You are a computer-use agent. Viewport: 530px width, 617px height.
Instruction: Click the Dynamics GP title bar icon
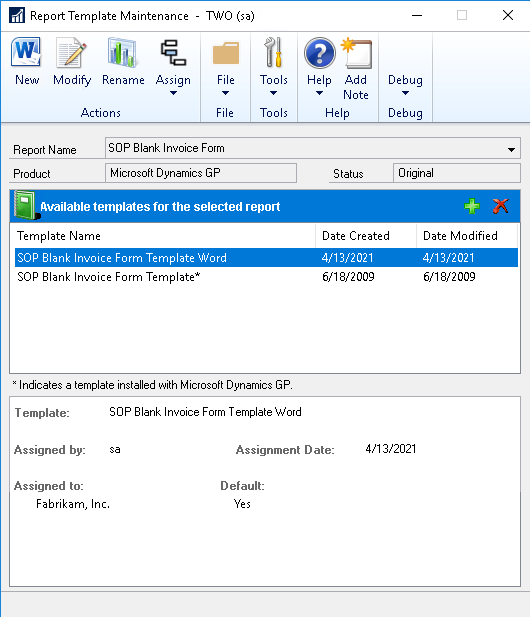click(17, 15)
